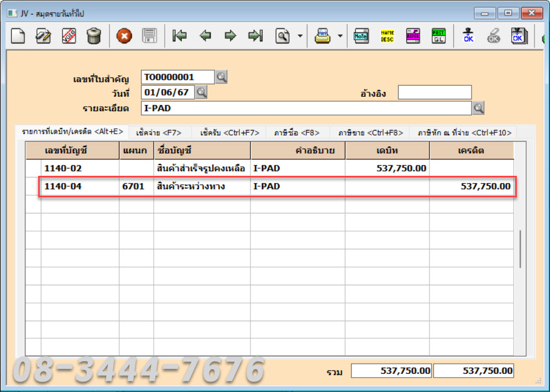Create a new blank journal voucher
This screenshot has width=550, height=392.
coord(18,35)
